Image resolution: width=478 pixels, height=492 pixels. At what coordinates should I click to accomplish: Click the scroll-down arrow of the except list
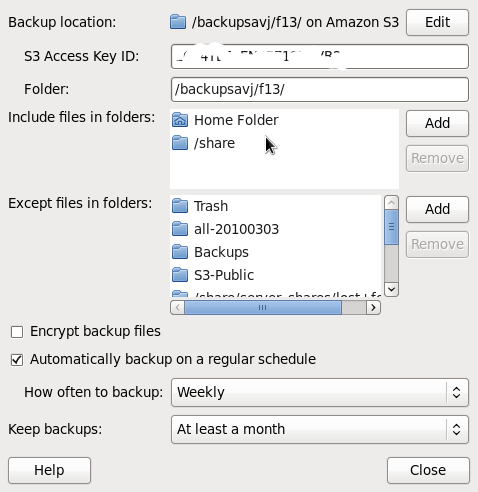click(x=391, y=289)
